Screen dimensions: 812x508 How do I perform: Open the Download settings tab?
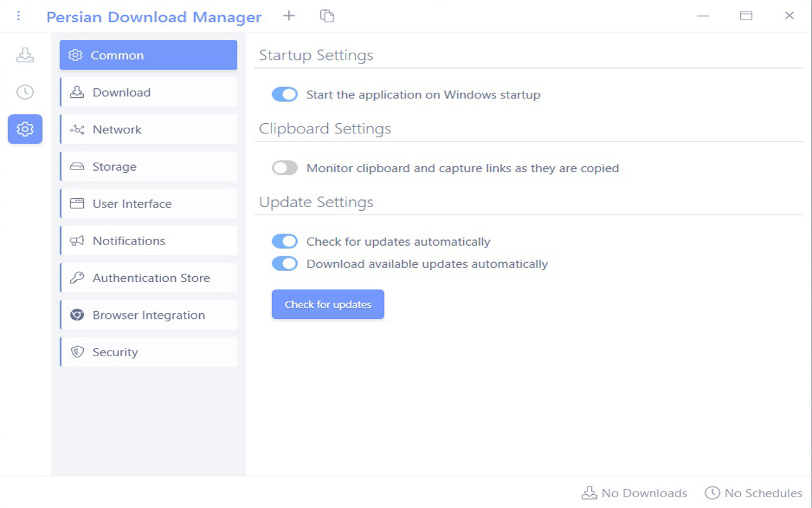click(x=148, y=92)
